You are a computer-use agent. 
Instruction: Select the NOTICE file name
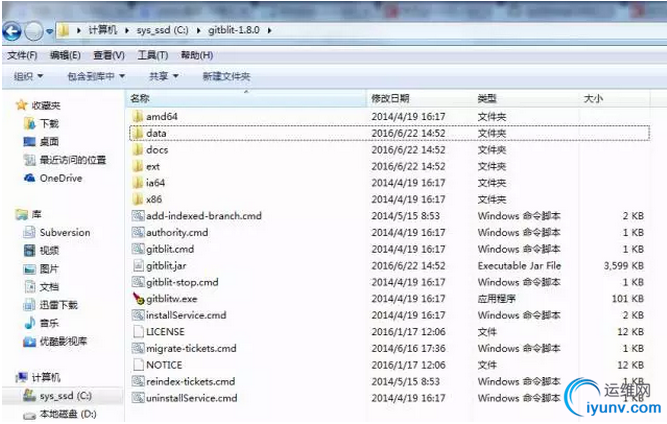point(164,365)
